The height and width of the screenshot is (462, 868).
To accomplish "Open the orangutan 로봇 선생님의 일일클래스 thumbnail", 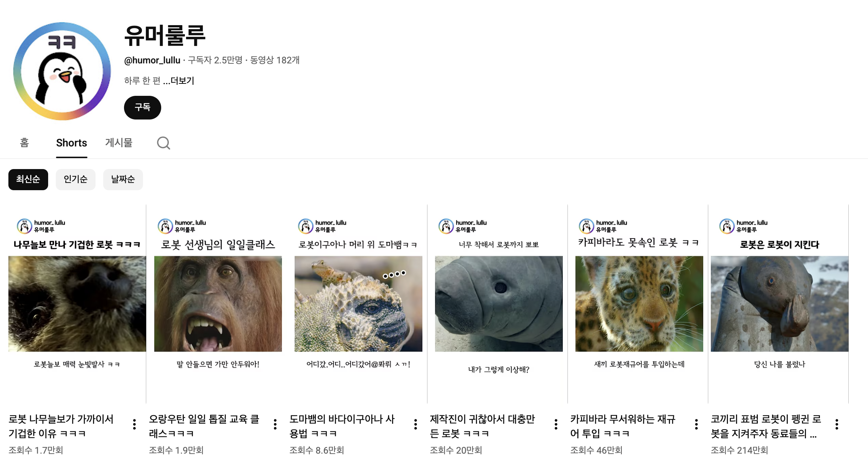I will pyautogui.click(x=218, y=304).
